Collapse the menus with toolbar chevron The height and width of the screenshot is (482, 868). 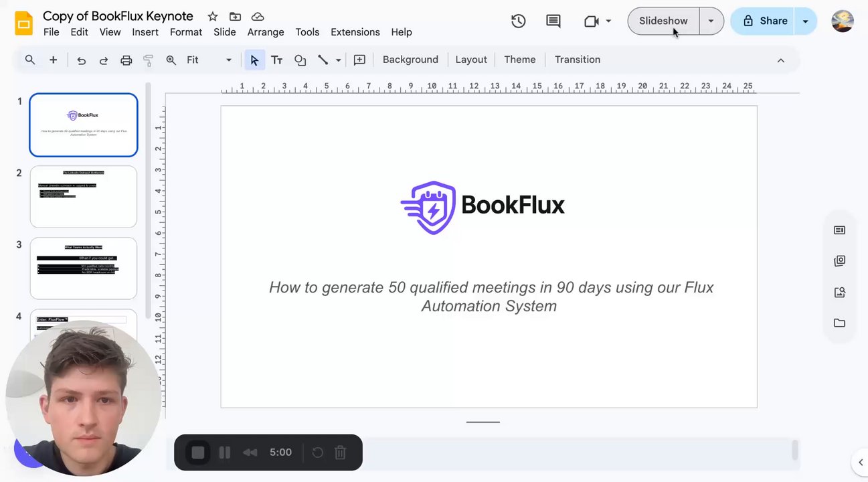(780, 60)
